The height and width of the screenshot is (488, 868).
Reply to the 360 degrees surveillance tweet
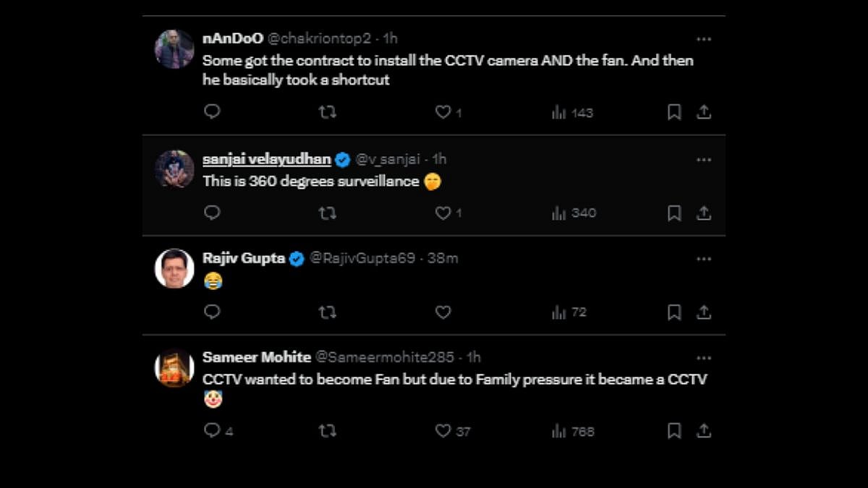212,213
